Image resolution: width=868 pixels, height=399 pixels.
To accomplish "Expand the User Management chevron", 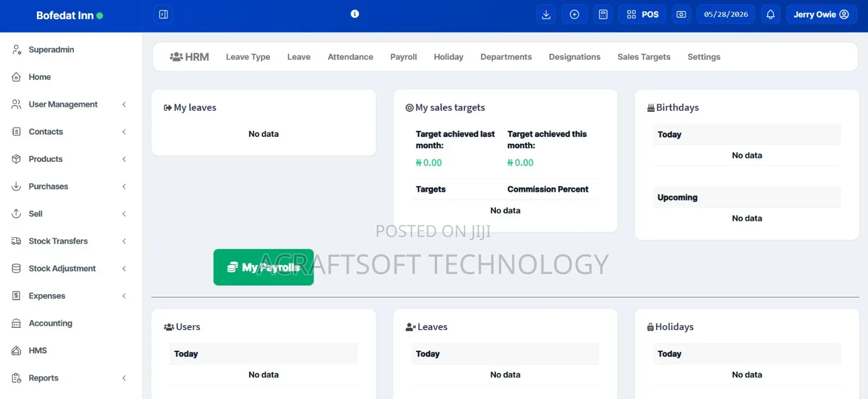I will click(124, 104).
